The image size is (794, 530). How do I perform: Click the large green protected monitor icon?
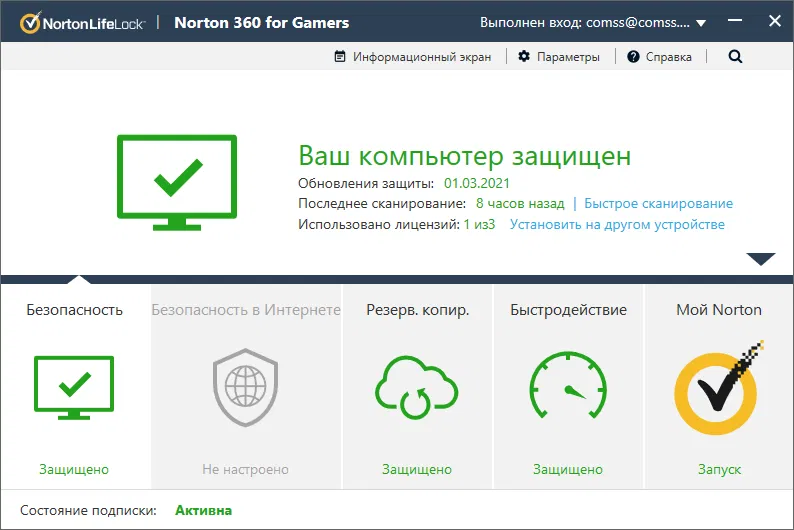coord(177,182)
